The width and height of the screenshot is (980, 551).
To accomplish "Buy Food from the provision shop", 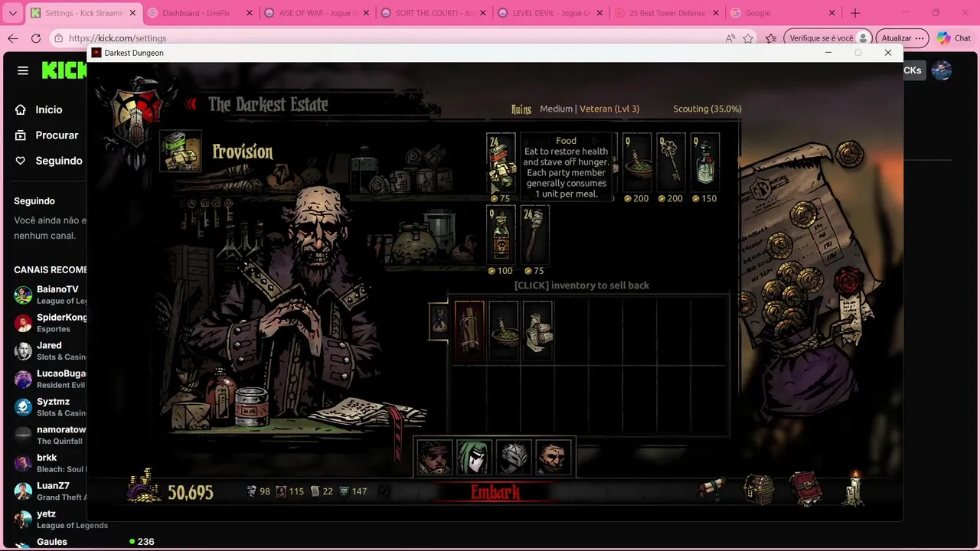I will click(501, 163).
